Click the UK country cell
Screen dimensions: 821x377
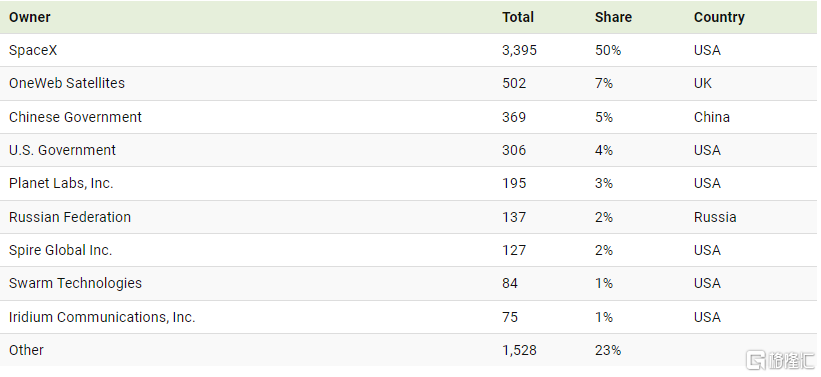click(x=703, y=83)
